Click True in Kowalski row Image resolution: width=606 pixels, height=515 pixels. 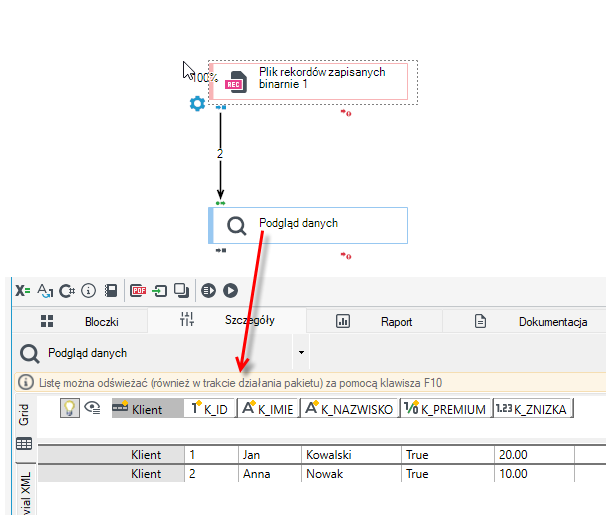(x=448, y=455)
